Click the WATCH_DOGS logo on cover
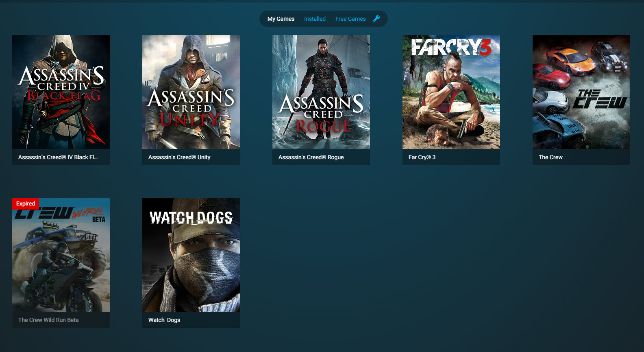644x352 pixels. [191, 218]
